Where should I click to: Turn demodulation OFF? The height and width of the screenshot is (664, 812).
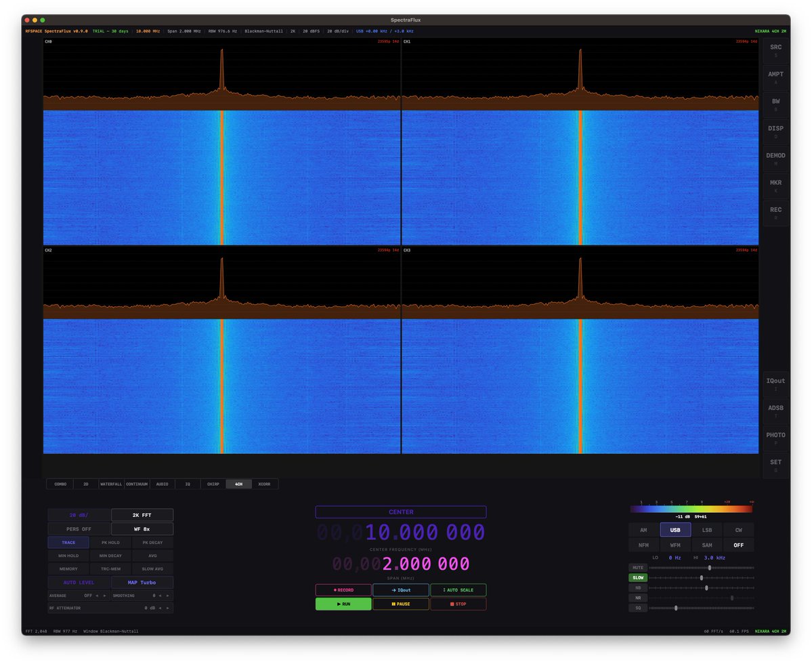point(738,545)
